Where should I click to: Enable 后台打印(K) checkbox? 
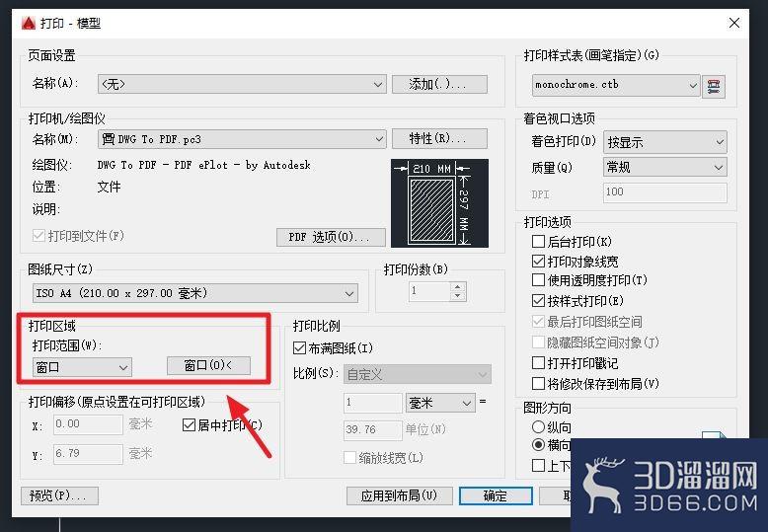pyautogui.click(x=538, y=241)
